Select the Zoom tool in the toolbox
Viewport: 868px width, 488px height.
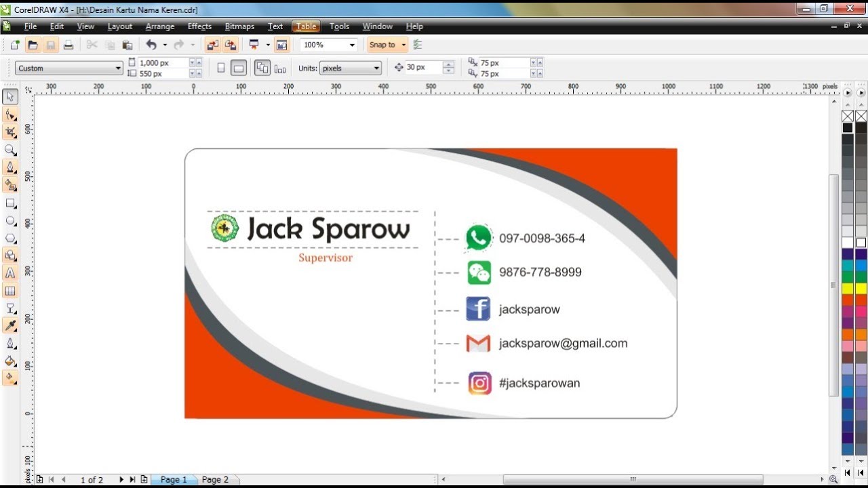pyautogui.click(x=10, y=150)
